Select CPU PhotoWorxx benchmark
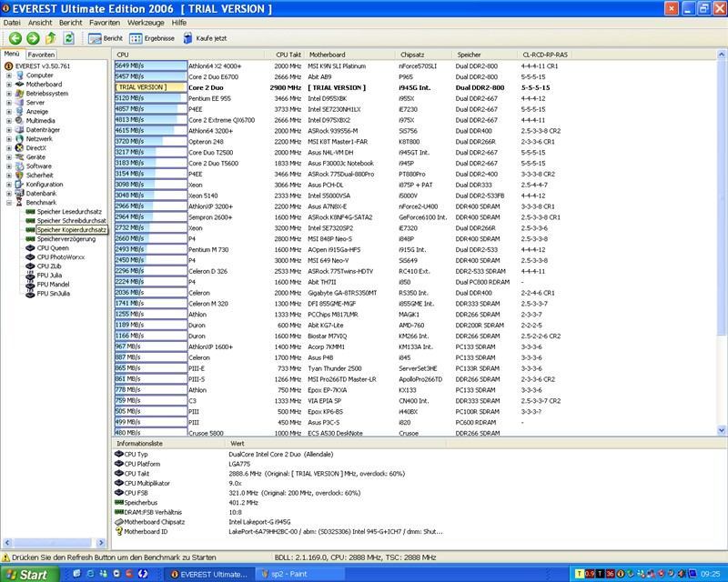This screenshot has width=728, height=582. tap(61, 257)
